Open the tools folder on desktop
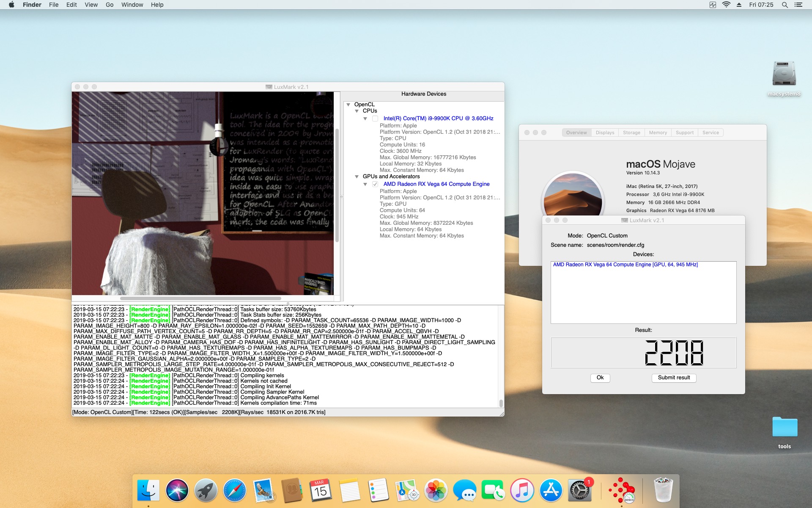 [x=784, y=428]
